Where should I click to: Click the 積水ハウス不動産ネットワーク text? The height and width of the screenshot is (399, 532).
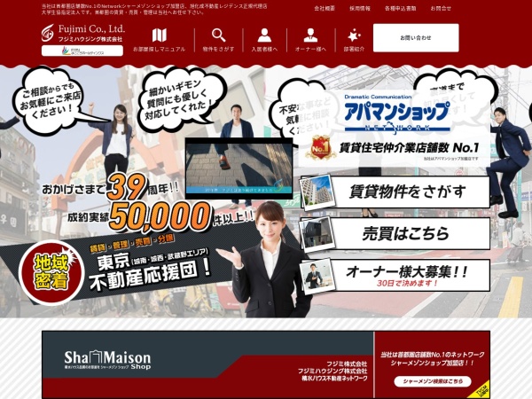pyautogui.click(x=334, y=379)
